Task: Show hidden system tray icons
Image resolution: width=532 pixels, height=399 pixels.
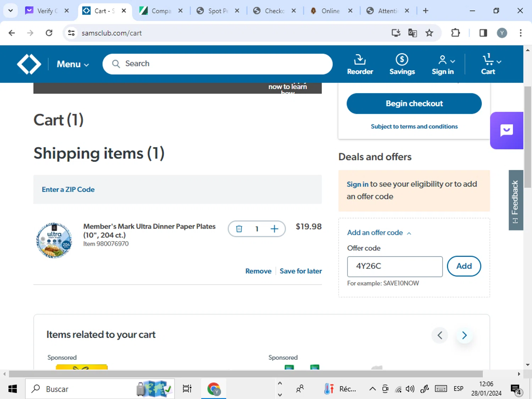Action: [x=372, y=389]
